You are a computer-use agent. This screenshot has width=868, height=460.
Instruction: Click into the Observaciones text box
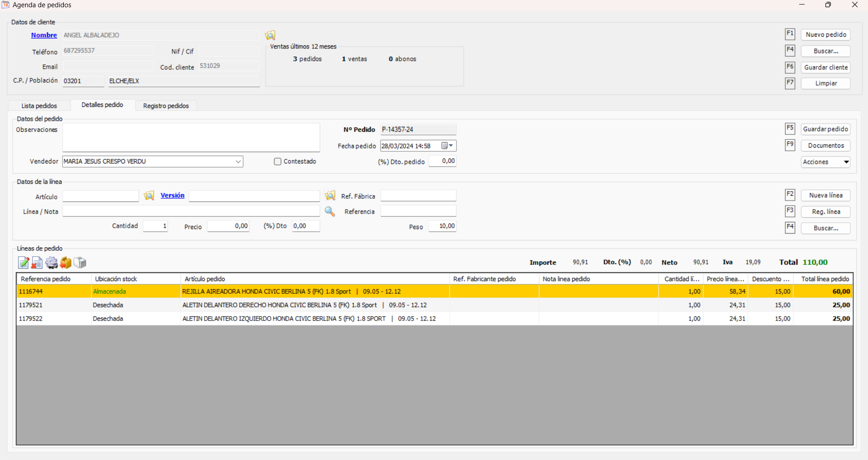coord(191,138)
